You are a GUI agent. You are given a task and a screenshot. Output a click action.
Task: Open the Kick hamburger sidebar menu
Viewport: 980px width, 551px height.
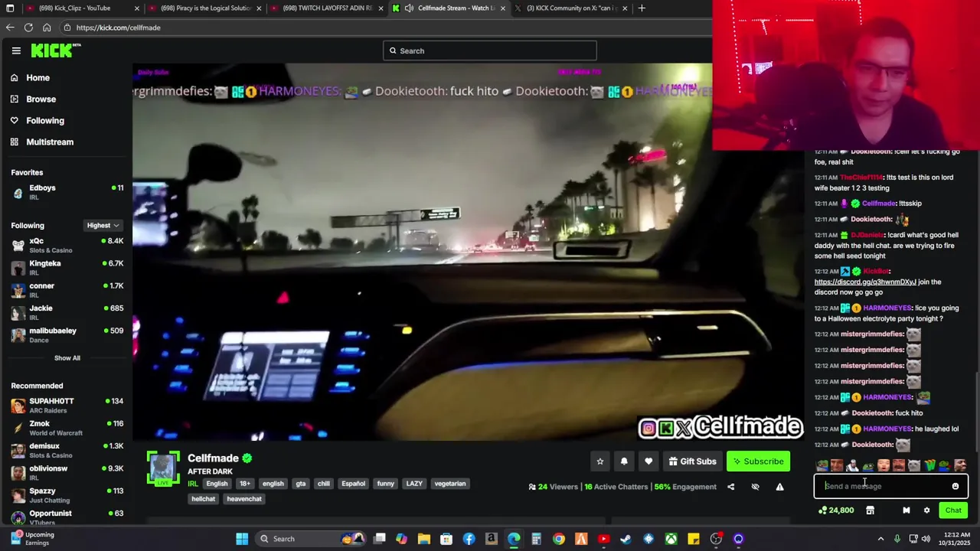click(x=16, y=51)
